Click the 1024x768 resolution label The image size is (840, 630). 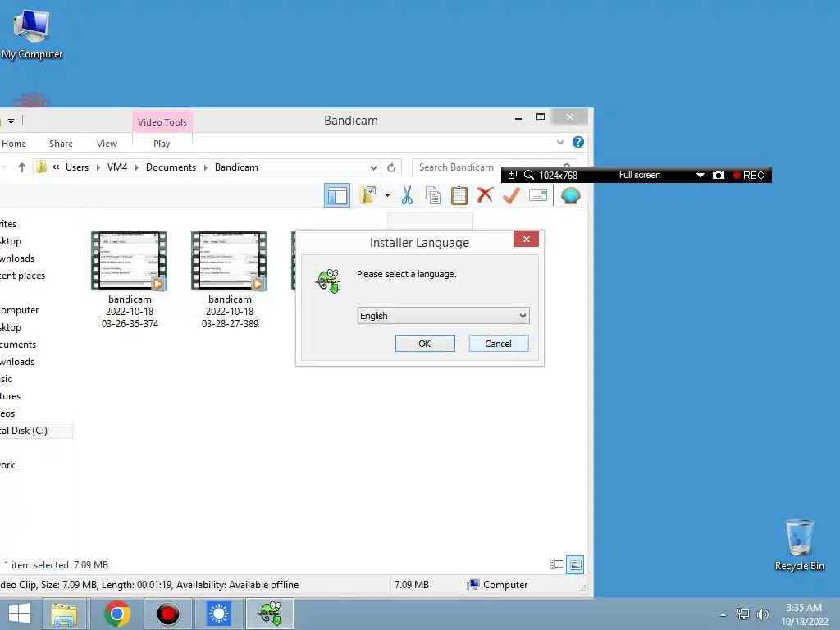558,176
